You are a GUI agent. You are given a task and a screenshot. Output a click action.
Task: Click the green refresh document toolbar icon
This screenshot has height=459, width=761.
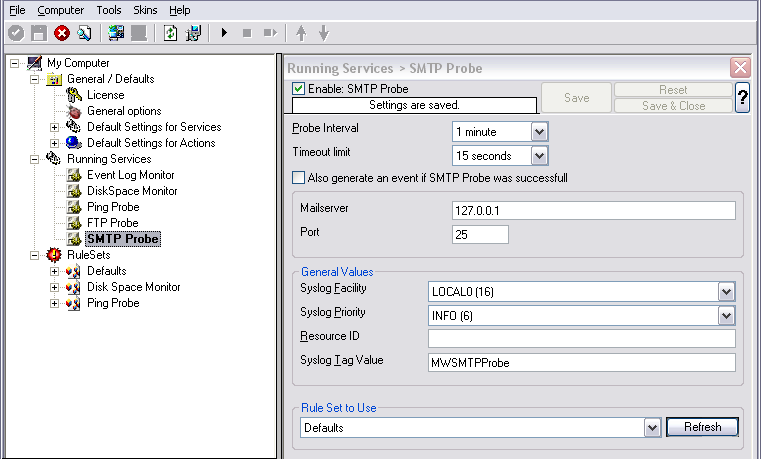[170, 33]
